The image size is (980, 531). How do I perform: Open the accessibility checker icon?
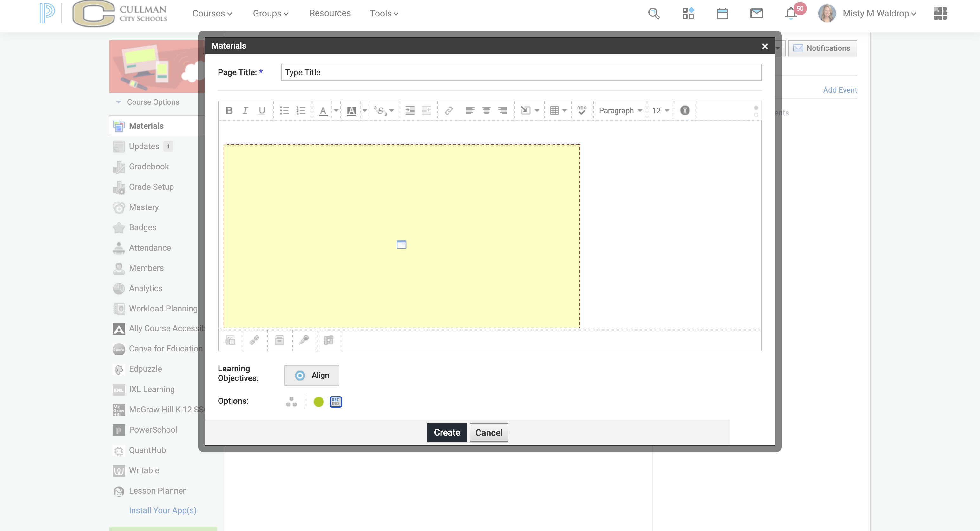pyautogui.click(x=685, y=111)
